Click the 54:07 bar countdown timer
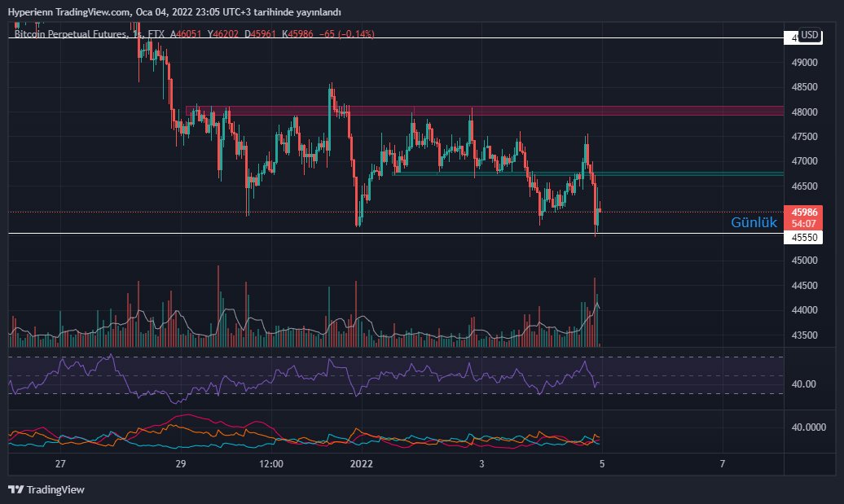844x504 pixels. (804, 222)
